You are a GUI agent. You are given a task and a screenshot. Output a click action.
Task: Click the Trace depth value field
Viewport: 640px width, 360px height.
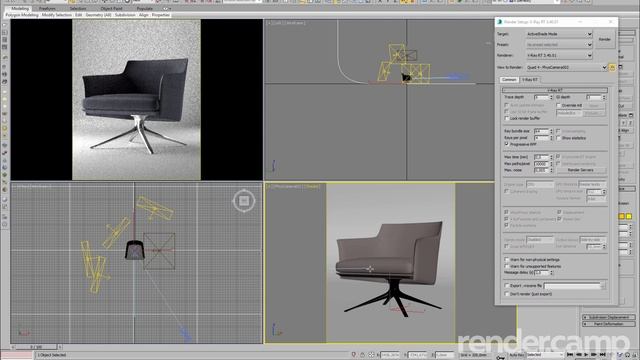click(541, 97)
